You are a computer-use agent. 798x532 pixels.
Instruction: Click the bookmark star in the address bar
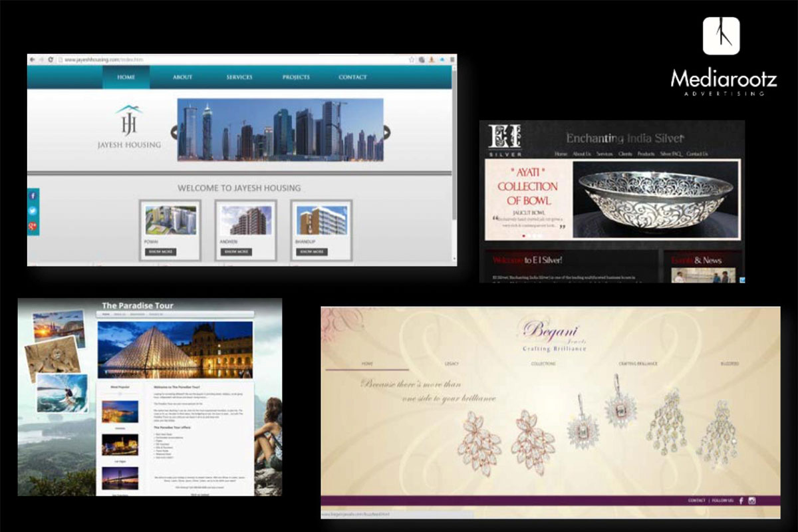point(412,59)
